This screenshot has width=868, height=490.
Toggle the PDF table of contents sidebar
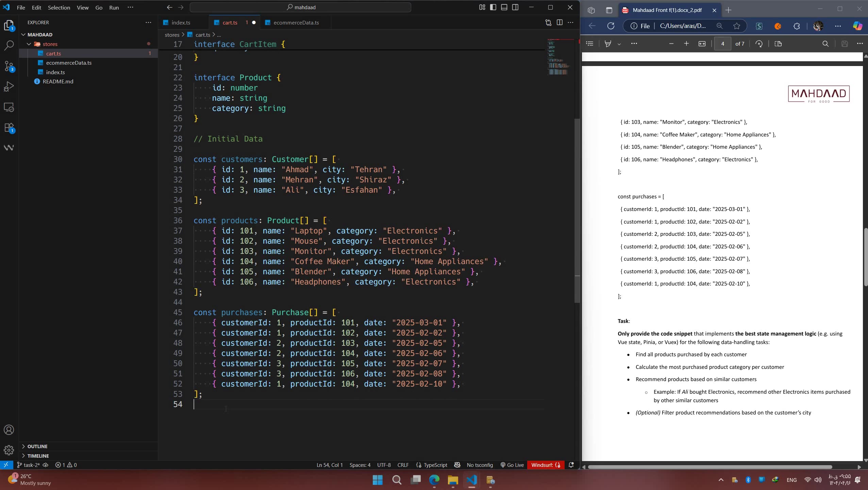tap(590, 44)
